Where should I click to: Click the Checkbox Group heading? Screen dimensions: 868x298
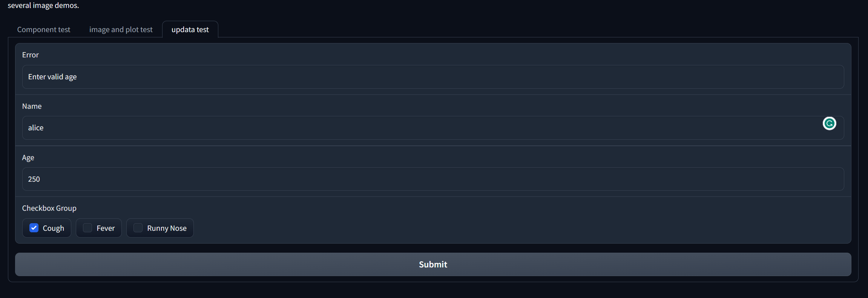click(49, 208)
